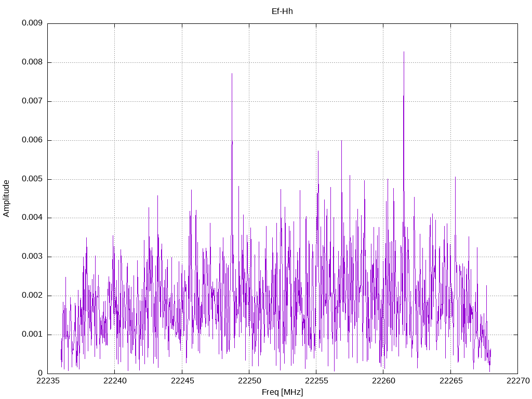This screenshot has width=532, height=399.
Task: Click the x-axis tick label 22270
Action: coord(518,381)
